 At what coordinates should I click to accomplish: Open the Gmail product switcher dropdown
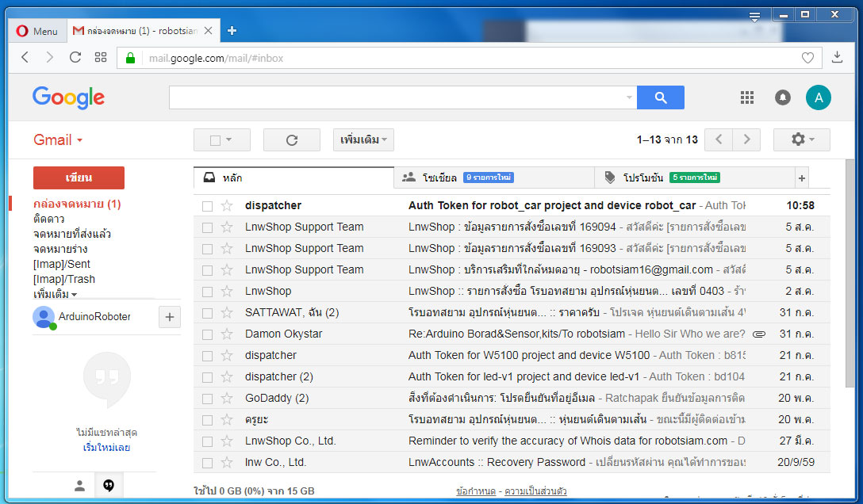[x=58, y=140]
